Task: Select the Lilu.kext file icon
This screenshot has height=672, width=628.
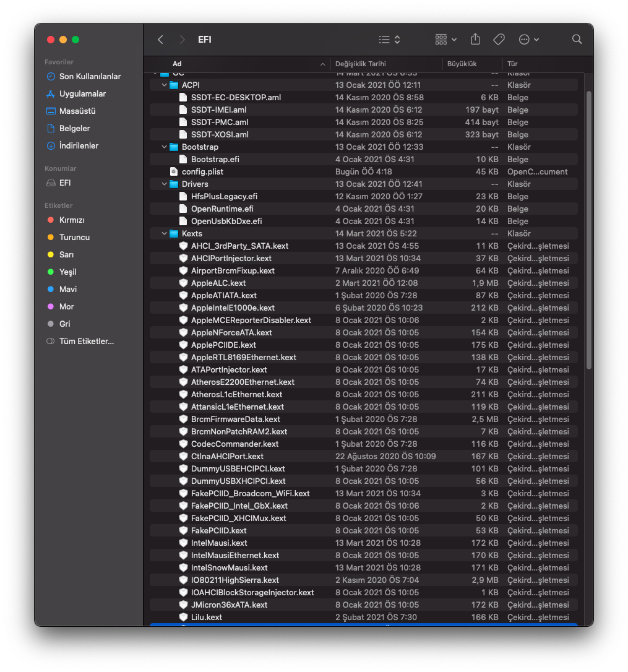Action: (183, 618)
